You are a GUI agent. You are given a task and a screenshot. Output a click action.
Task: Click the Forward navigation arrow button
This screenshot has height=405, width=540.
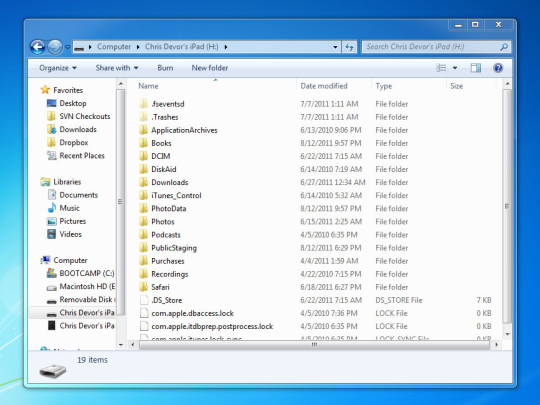(55, 47)
